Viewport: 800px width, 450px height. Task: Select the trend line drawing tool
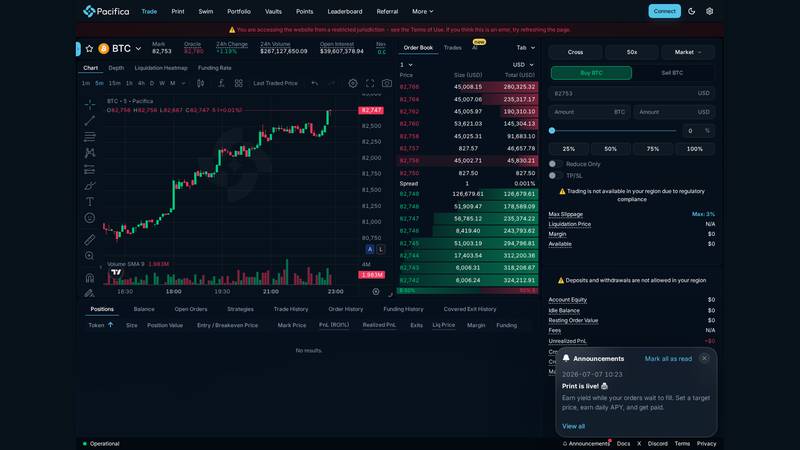pyautogui.click(x=90, y=121)
